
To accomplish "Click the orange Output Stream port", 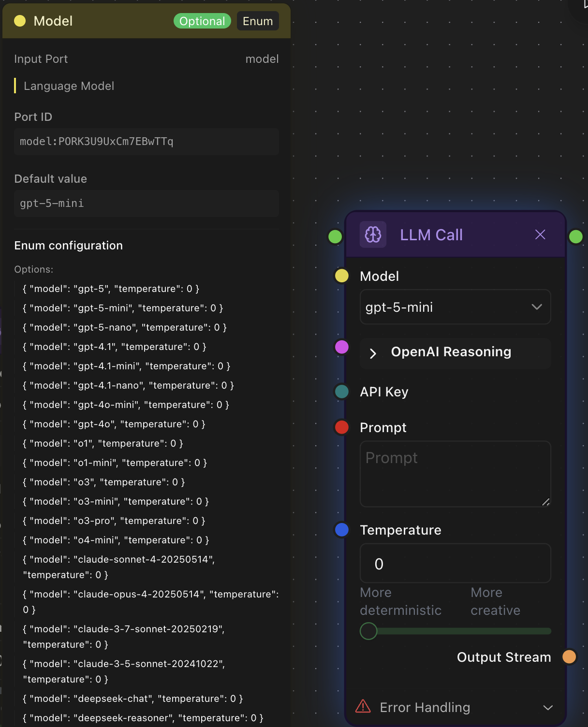I will [569, 657].
